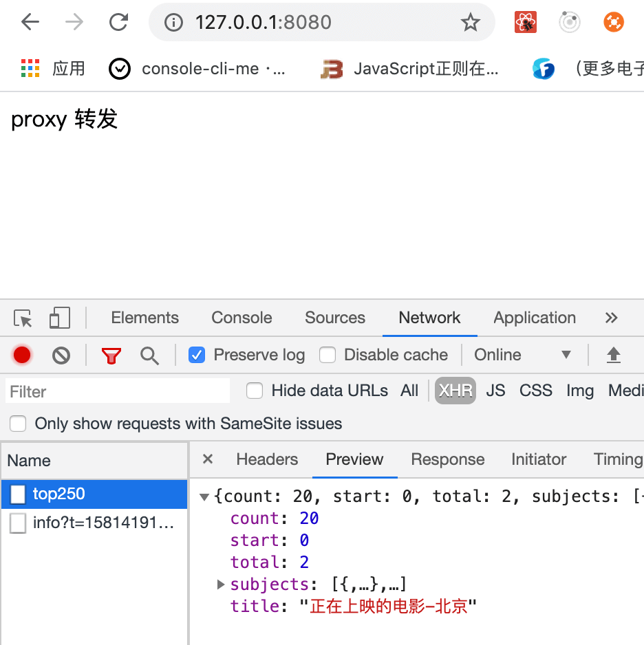Click the browser reload page icon
Viewport: 644px width, 645px height.
pos(119,23)
